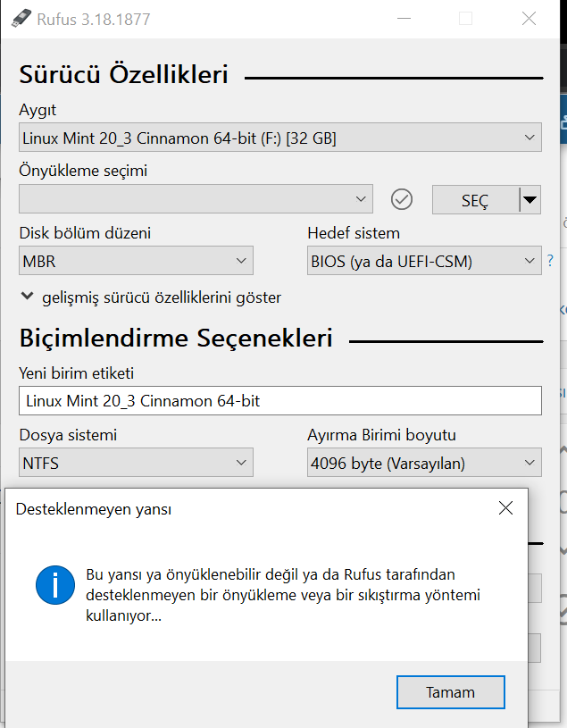Click the Yeni birim etiketi text field
Screen dimensions: 567x728
tap(279, 401)
